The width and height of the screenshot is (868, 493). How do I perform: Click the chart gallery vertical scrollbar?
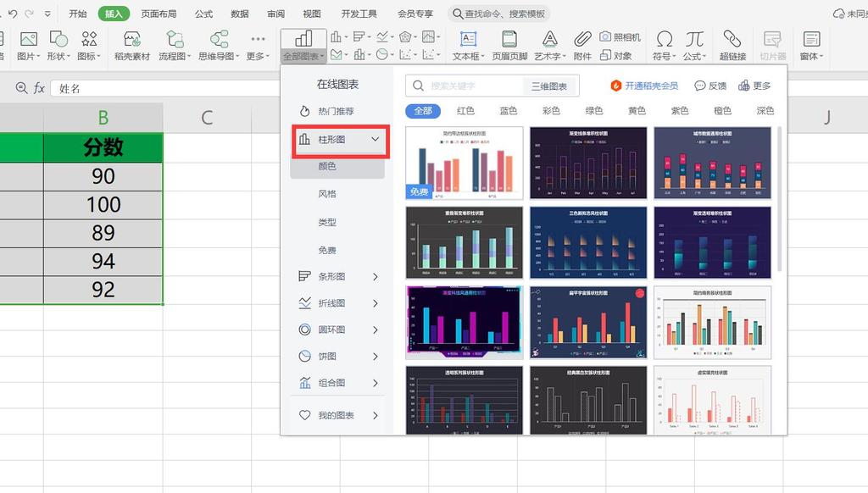pyautogui.click(x=780, y=199)
